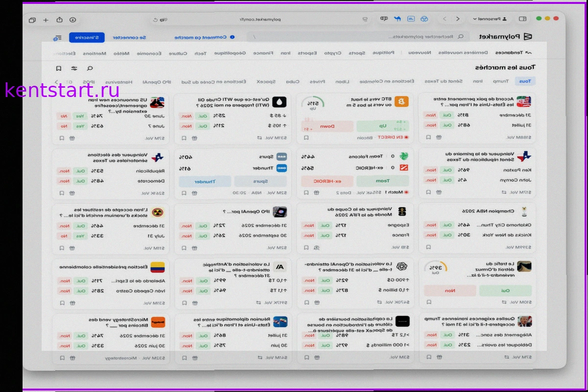Viewport: 588px width, 392px height.
Task: Open the Personnel profile dropdown
Action: (490, 19)
